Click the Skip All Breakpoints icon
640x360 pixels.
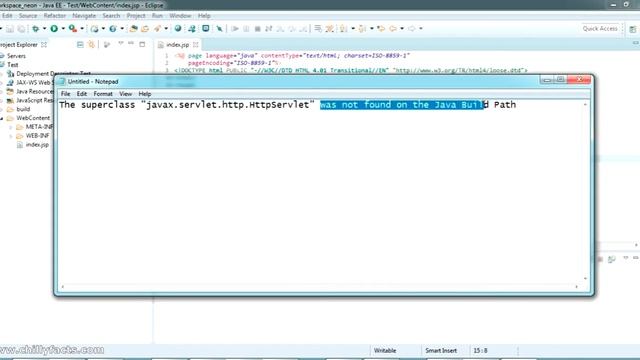219,29
